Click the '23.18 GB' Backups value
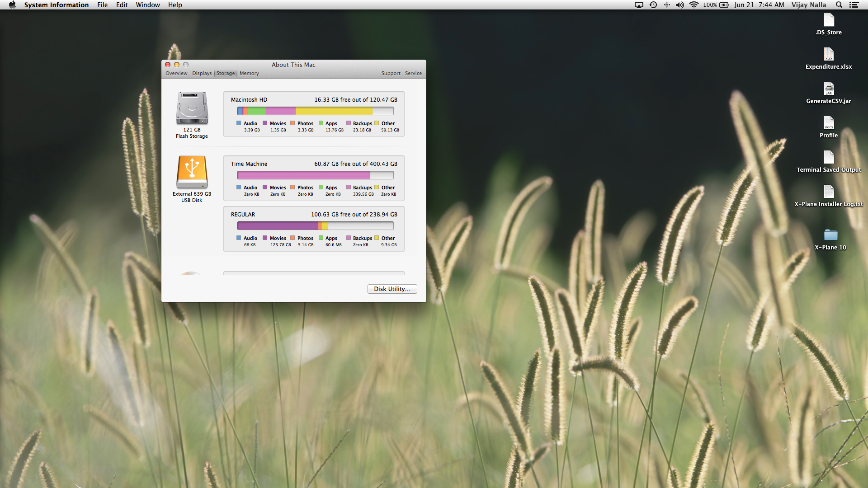Screen dimensions: 868x488 pyautogui.click(x=362, y=130)
